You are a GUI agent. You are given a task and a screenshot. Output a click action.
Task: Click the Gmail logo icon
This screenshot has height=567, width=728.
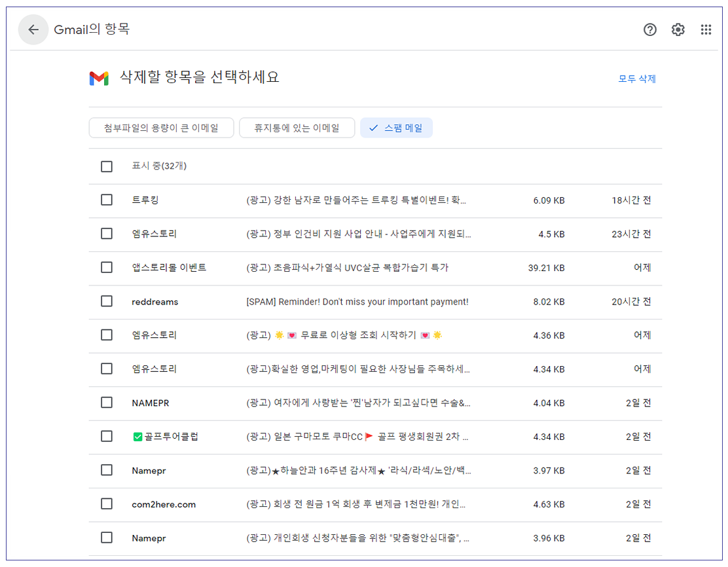[x=99, y=78]
